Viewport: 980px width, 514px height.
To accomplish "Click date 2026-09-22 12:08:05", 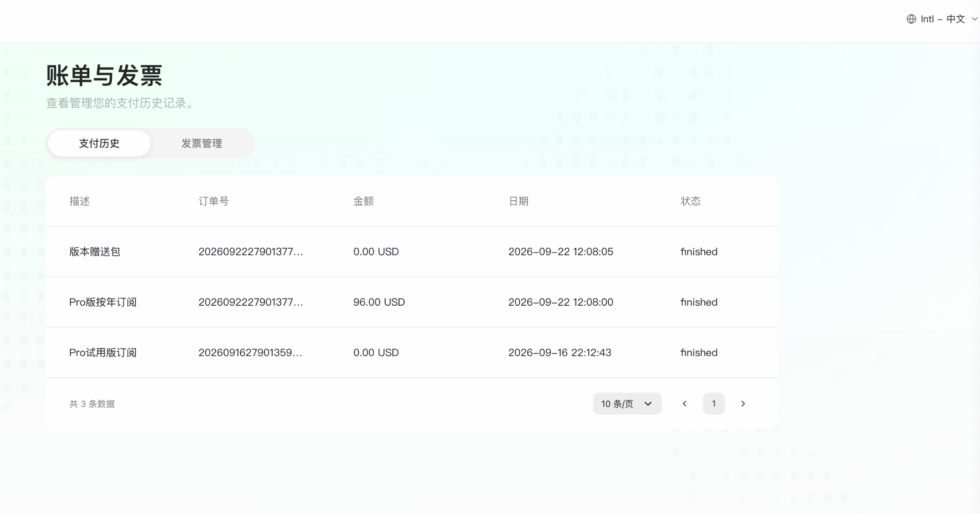I will click(x=561, y=251).
